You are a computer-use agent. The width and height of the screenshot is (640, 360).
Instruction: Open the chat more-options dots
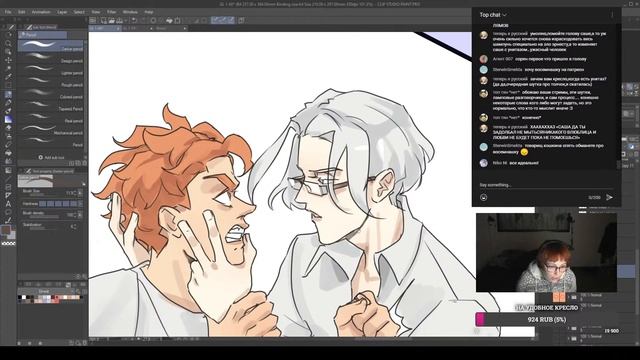pos(612,15)
